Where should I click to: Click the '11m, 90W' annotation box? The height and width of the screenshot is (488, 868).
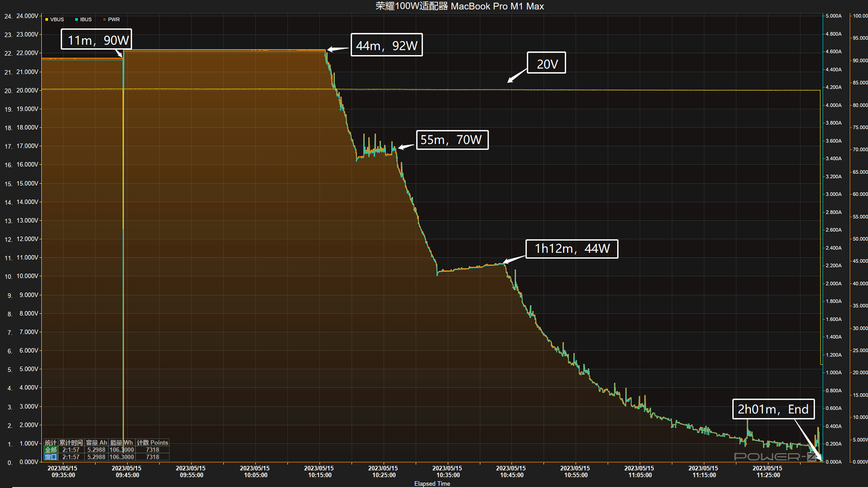pos(96,40)
